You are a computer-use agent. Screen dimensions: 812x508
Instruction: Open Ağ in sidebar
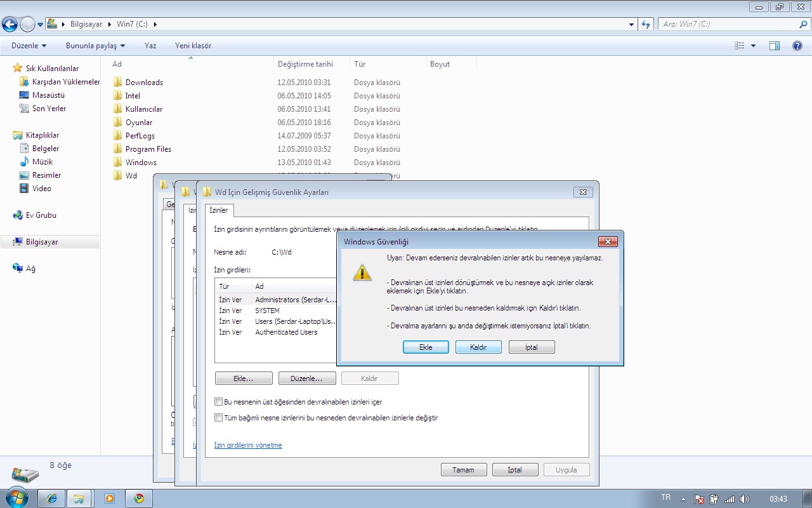click(30, 269)
